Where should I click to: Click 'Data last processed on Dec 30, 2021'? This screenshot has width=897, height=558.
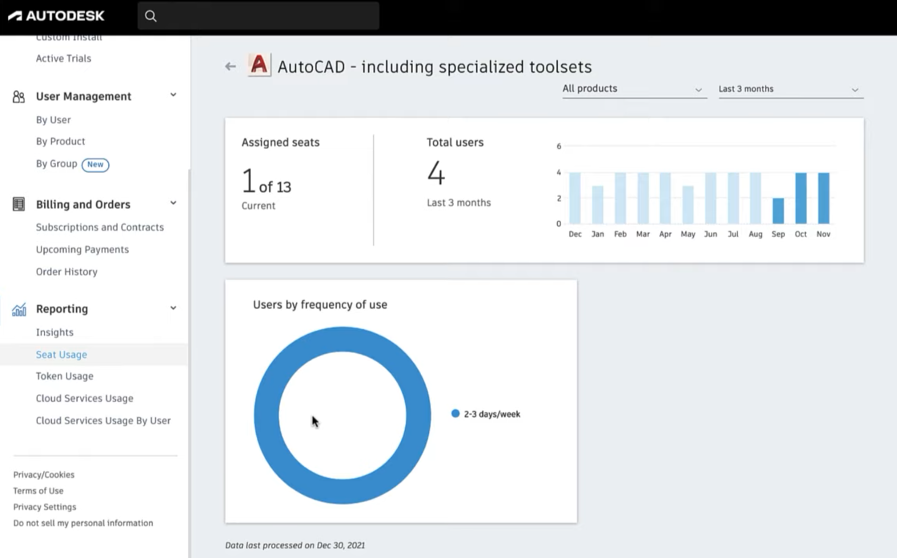pos(295,545)
